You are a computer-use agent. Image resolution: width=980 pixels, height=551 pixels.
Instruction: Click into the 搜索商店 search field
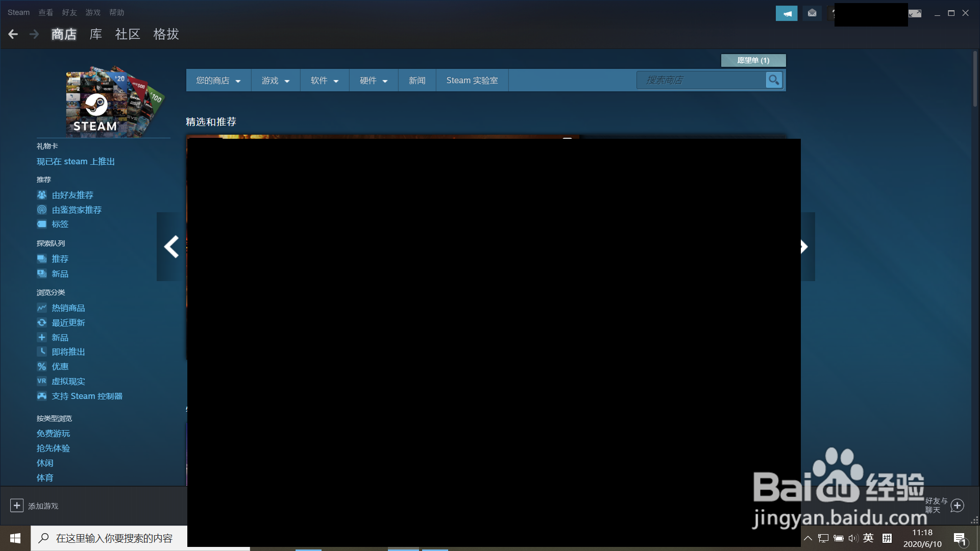click(x=701, y=80)
